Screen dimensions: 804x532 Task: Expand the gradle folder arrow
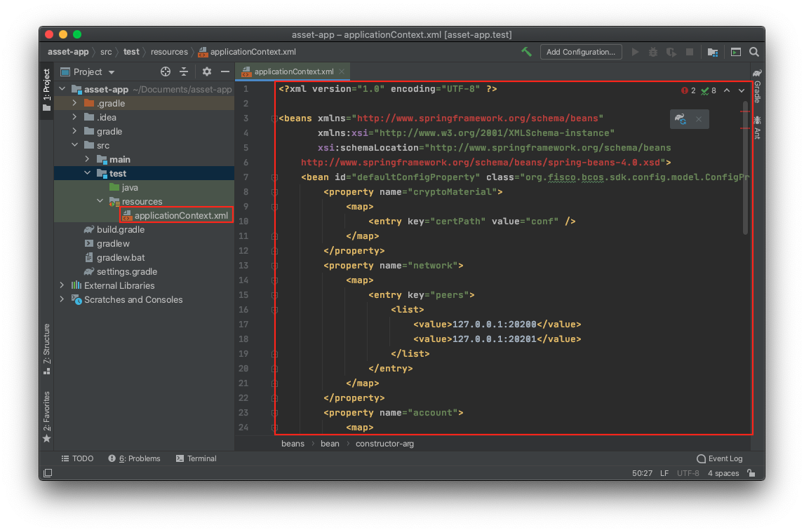pyautogui.click(x=75, y=131)
